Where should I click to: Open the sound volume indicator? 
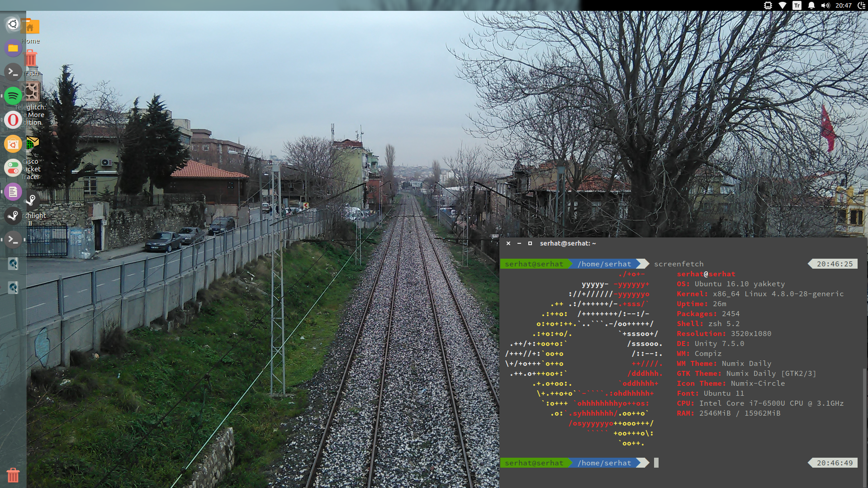tap(825, 5)
